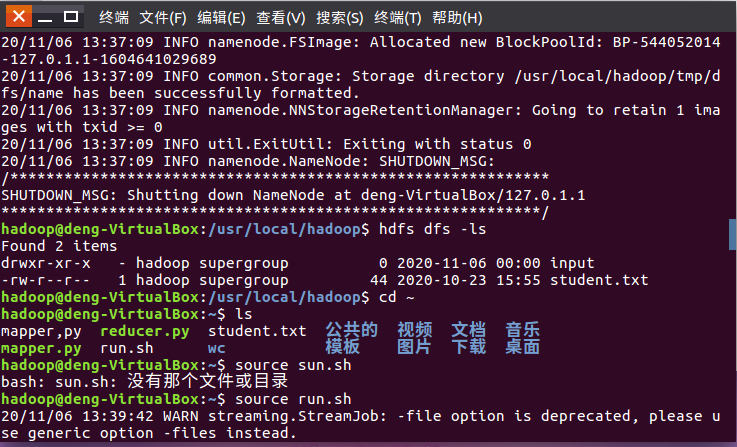
Task: Click the vertical scrollbar thumb on the right edge
Action: click(x=733, y=235)
